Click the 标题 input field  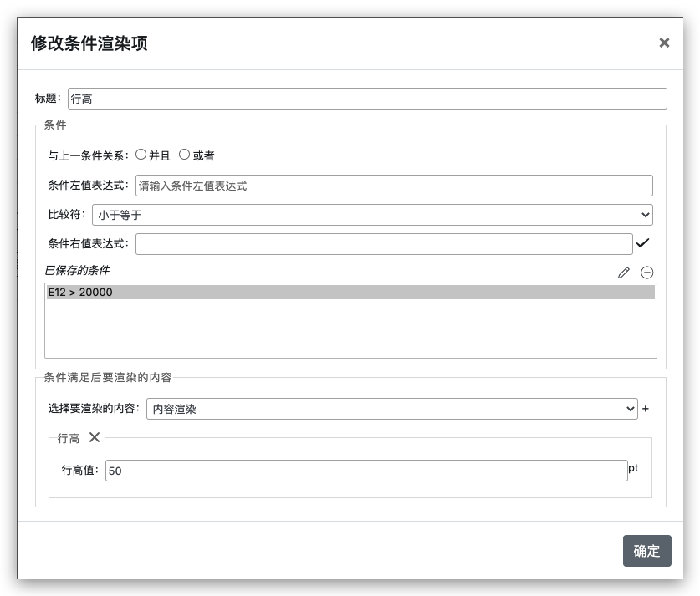367,99
